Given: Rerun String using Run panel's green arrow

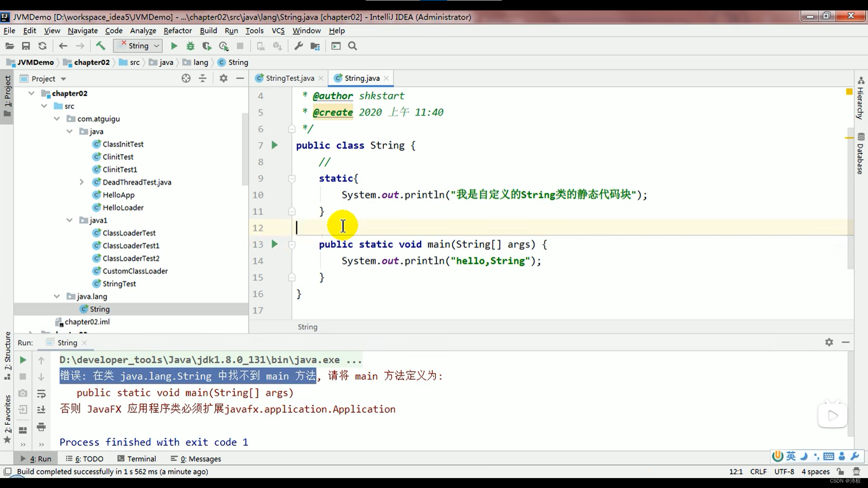Looking at the screenshot, I should tap(23, 360).
